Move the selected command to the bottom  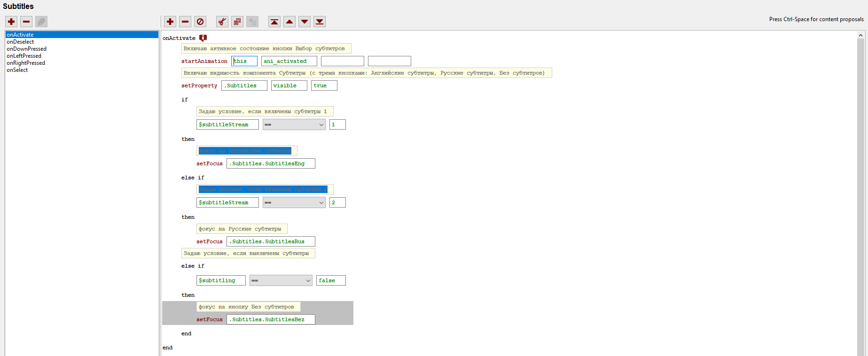(x=320, y=22)
